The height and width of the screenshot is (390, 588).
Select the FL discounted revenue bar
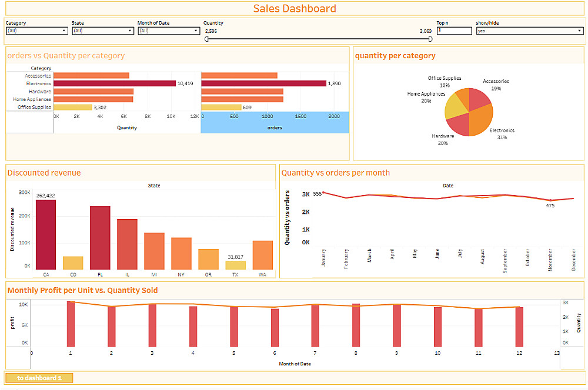point(100,238)
